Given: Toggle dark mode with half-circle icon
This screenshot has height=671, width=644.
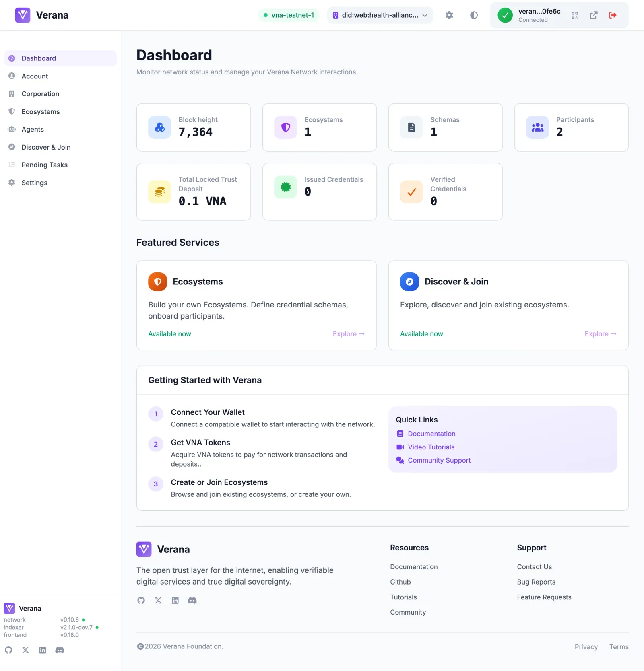Looking at the screenshot, I should [x=474, y=15].
